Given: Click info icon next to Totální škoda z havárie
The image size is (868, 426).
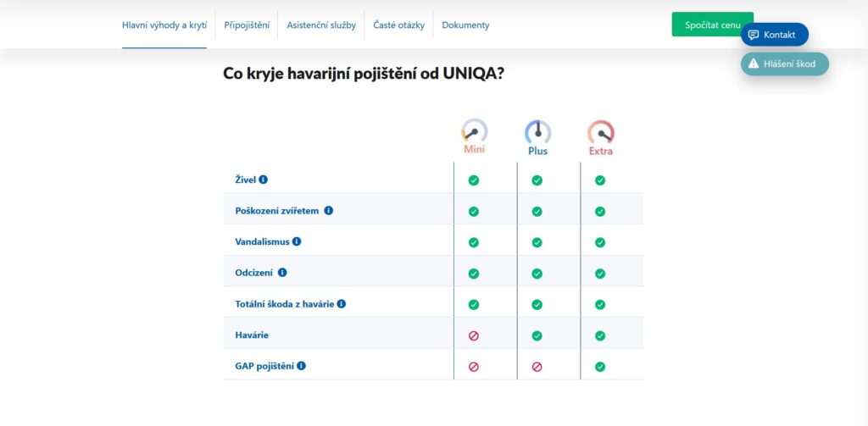Looking at the screenshot, I should (x=342, y=304).
